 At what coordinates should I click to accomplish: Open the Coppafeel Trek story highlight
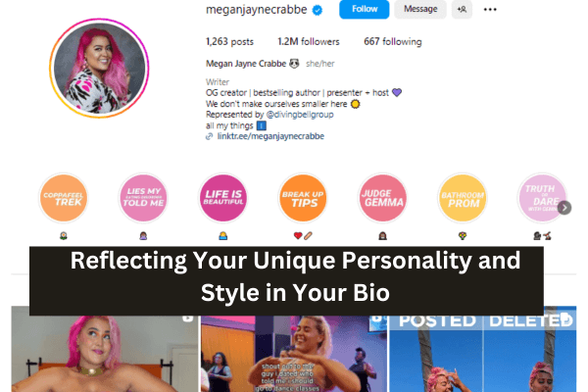pos(64,198)
